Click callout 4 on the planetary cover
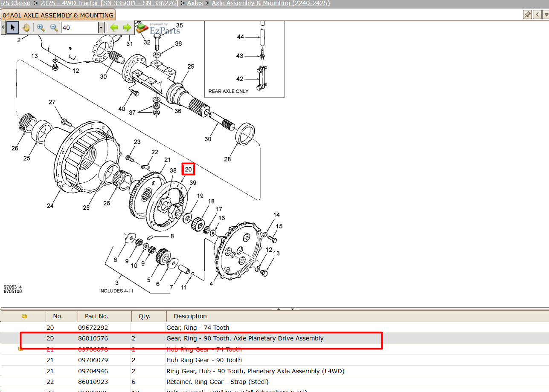 [x=211, y=284]
